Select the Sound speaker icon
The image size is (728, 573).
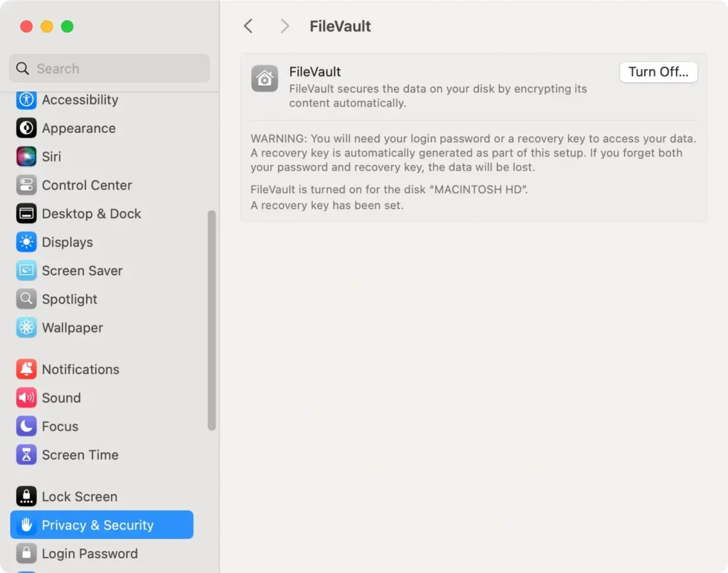(x=26, y=398)
